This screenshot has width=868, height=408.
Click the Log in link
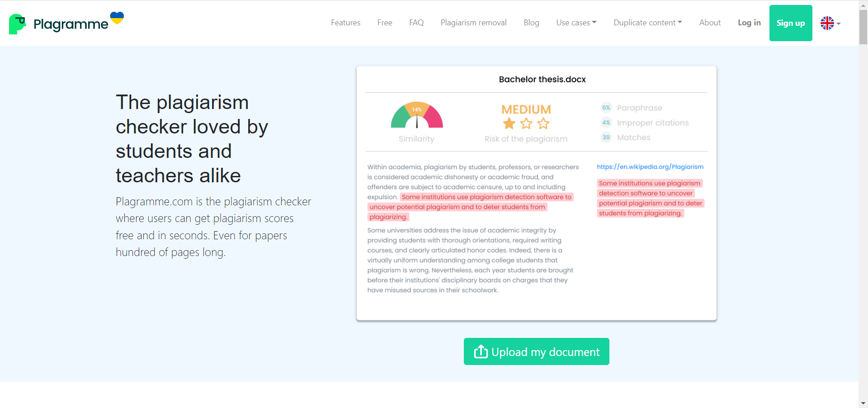click(750, 23)
